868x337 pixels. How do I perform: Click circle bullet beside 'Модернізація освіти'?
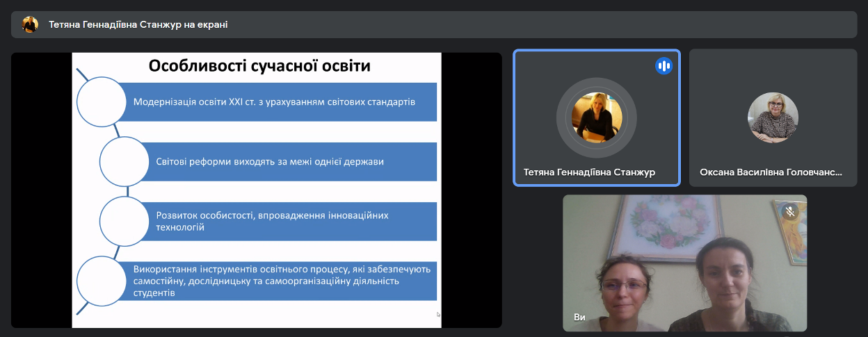102,102
